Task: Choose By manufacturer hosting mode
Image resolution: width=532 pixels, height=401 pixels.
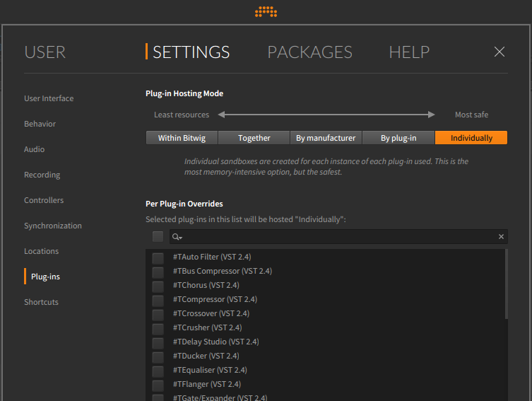Action: 326,138
